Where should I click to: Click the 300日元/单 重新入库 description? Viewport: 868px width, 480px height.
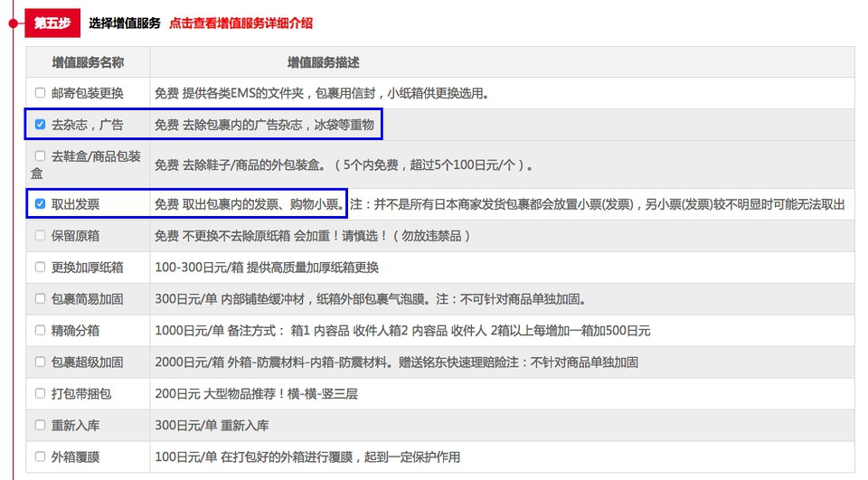tap(212, 425)
